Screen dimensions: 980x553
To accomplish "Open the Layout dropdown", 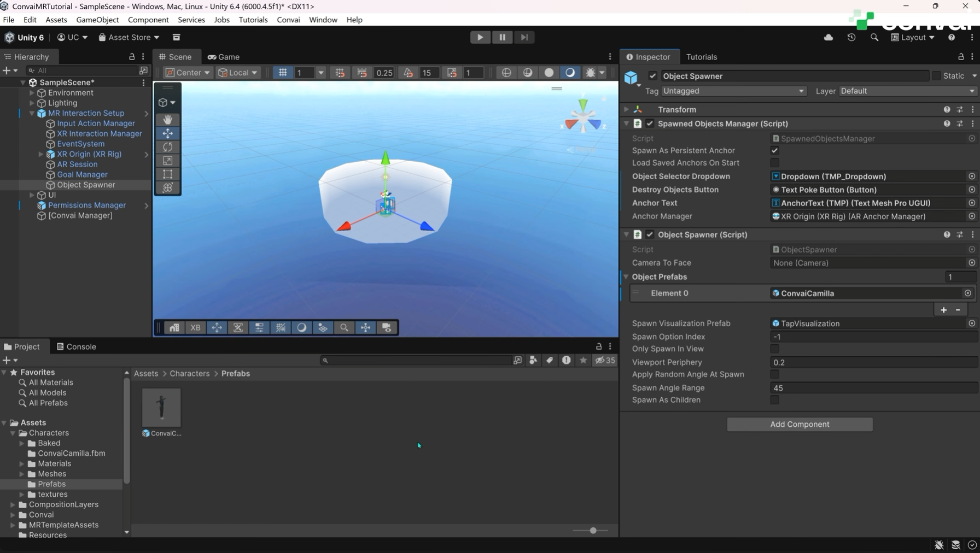I will [x=913, y=37].
